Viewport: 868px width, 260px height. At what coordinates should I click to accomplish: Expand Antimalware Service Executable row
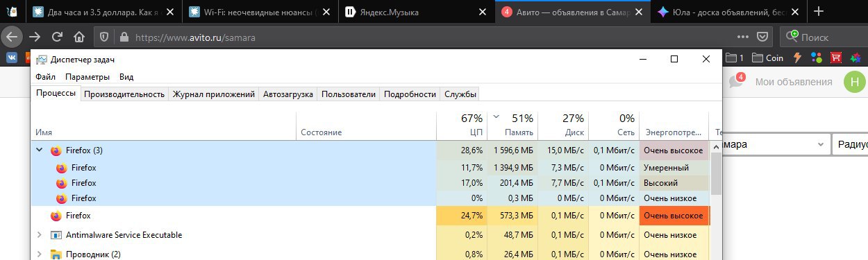40,235
